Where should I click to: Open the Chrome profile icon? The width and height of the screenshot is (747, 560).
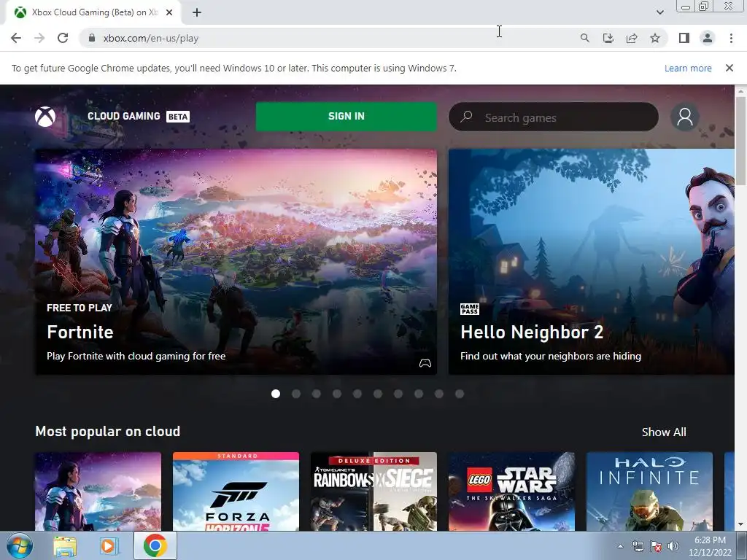coord(708,38)
